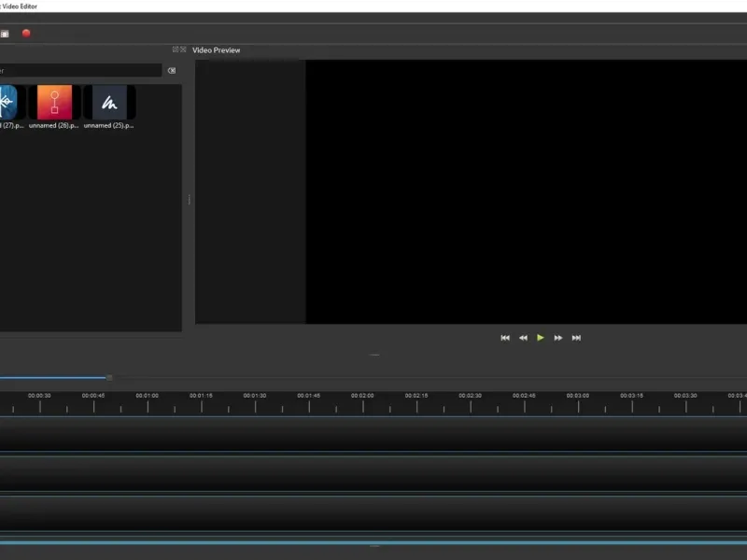747x560 pixels.
Task: Click the red Export Video button
Action: [x=26, y=34]
